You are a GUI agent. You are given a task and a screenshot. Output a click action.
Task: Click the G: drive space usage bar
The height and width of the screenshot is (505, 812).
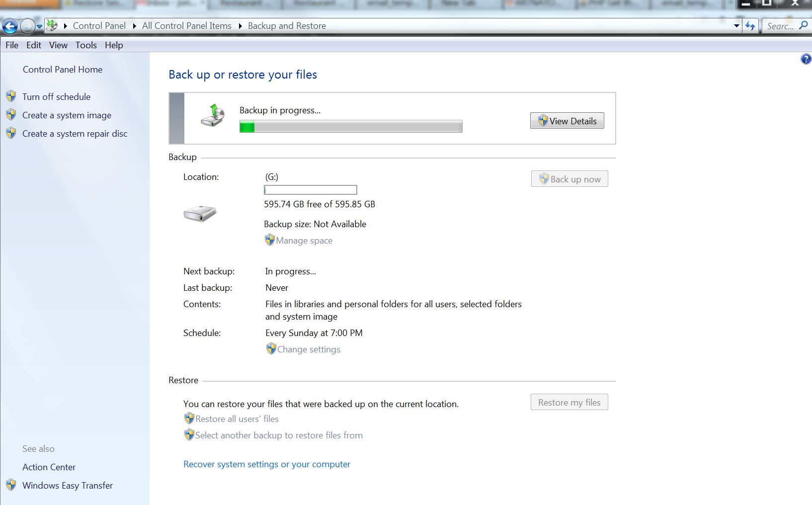coord(311,190)
